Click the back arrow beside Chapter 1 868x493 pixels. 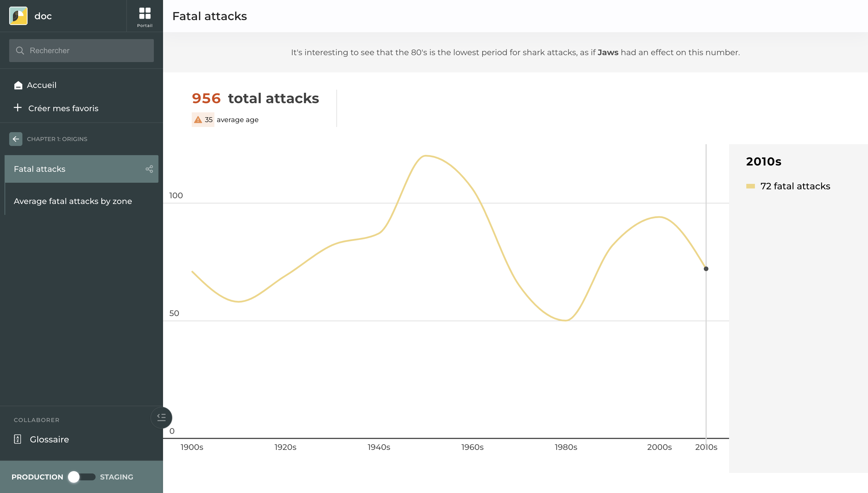click(15, 139)
